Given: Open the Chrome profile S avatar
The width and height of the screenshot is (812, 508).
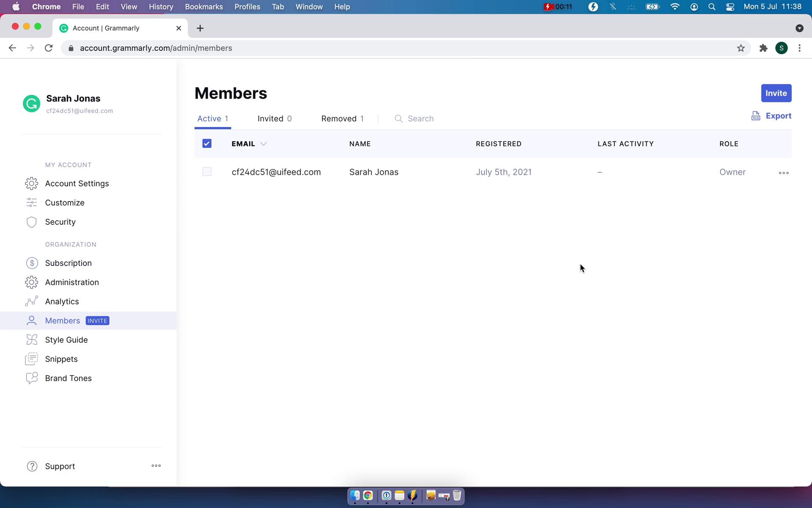Looking at the screenshot, I should [x=782, y=48].
